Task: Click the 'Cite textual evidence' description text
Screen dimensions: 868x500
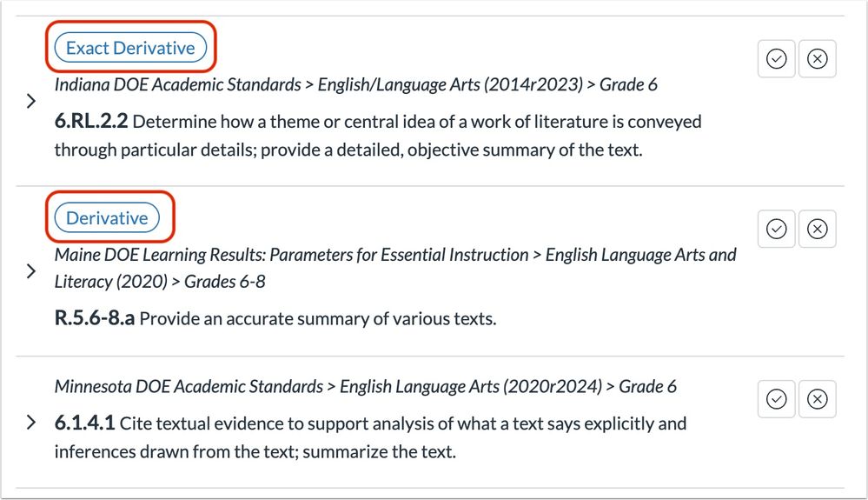Action: (x=370, y=437)
